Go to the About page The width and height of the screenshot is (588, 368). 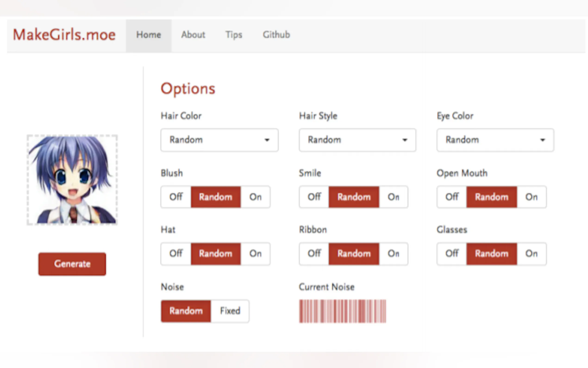click(193, 35)
